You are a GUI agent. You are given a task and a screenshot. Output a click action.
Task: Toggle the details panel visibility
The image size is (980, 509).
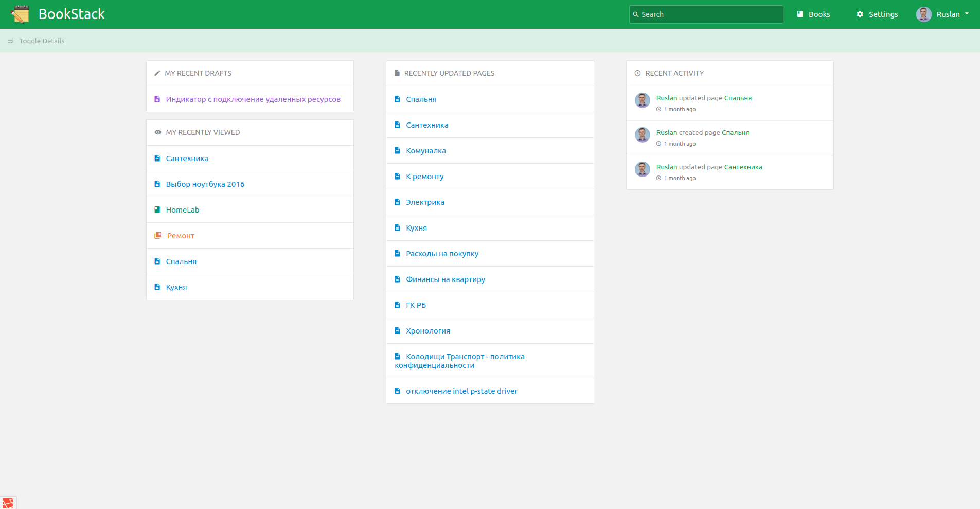(36, 41)
